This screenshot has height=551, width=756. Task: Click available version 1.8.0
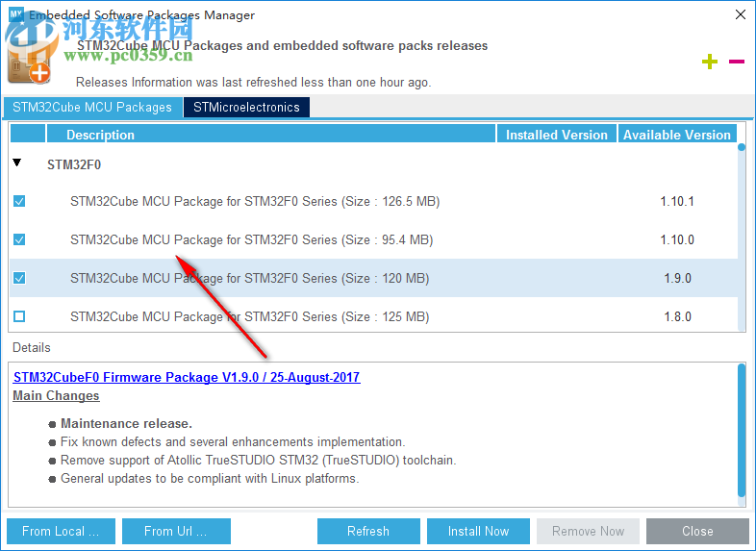[x=677, y=317]
